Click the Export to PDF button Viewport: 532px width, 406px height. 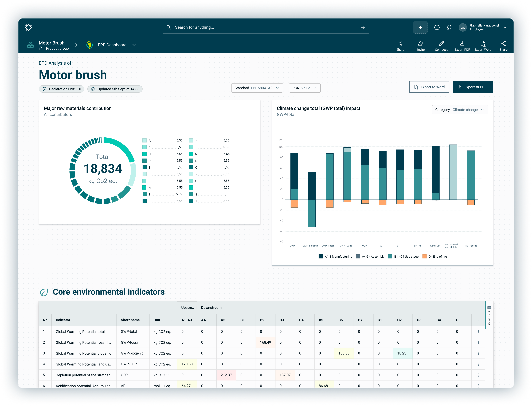click(x=473, y=87)
